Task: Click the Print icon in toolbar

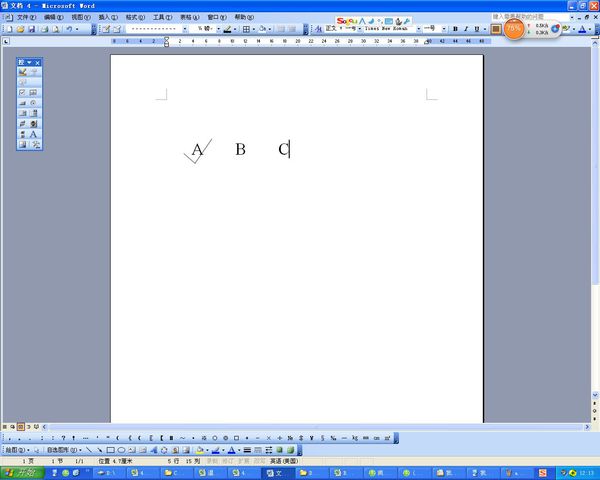Action: 45,29
